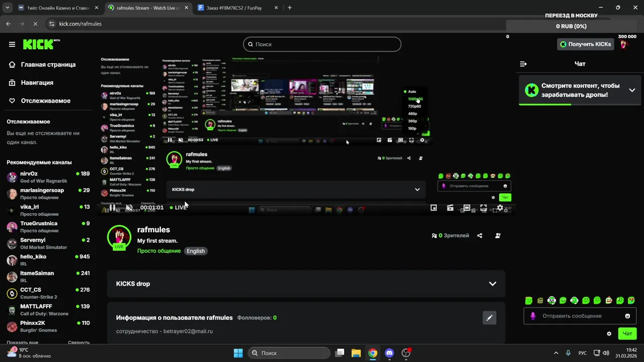The width and height of the screenshot is (644, 362).
Task: Open the tab search dropdown arrow
Action: point(7,8)
